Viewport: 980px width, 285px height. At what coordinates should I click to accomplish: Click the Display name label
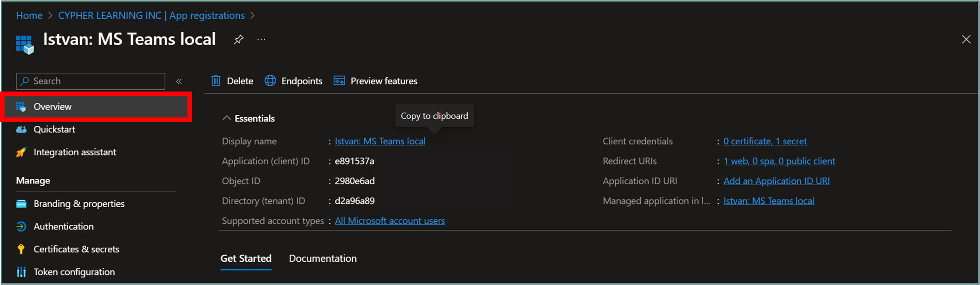(249, 141)
